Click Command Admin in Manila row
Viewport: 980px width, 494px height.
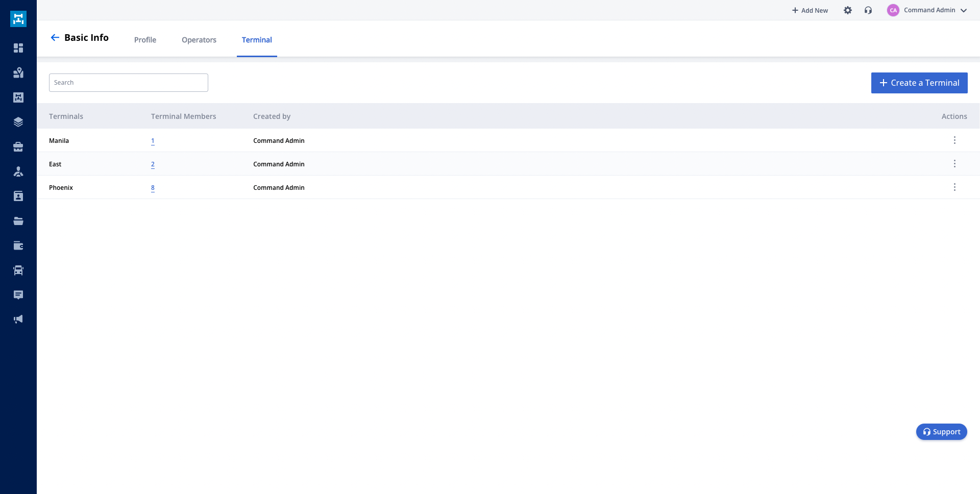point(279,141)
